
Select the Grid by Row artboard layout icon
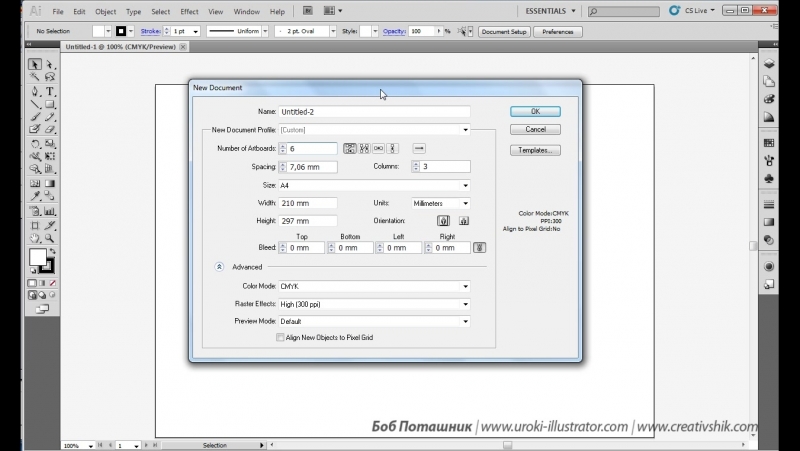tap(350, 148)
